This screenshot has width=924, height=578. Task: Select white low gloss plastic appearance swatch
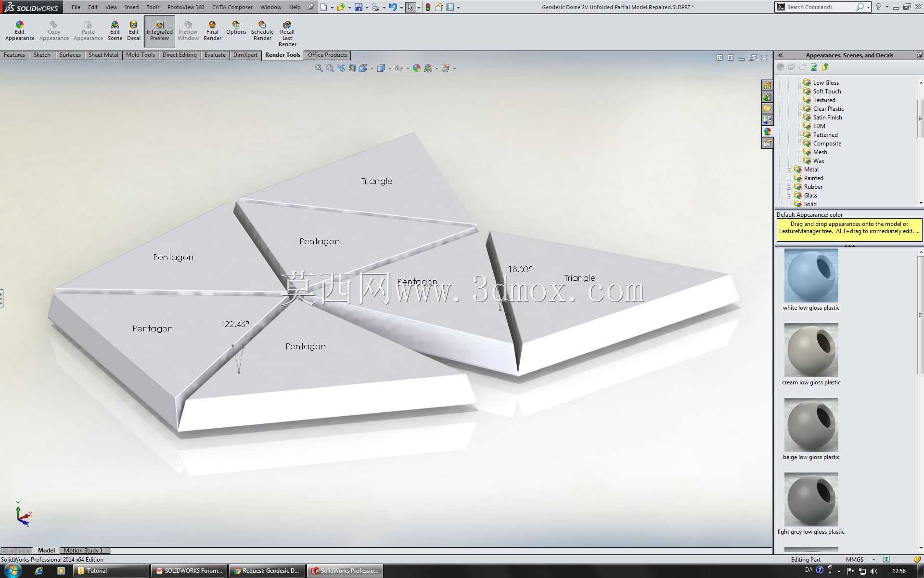(811, 276)
